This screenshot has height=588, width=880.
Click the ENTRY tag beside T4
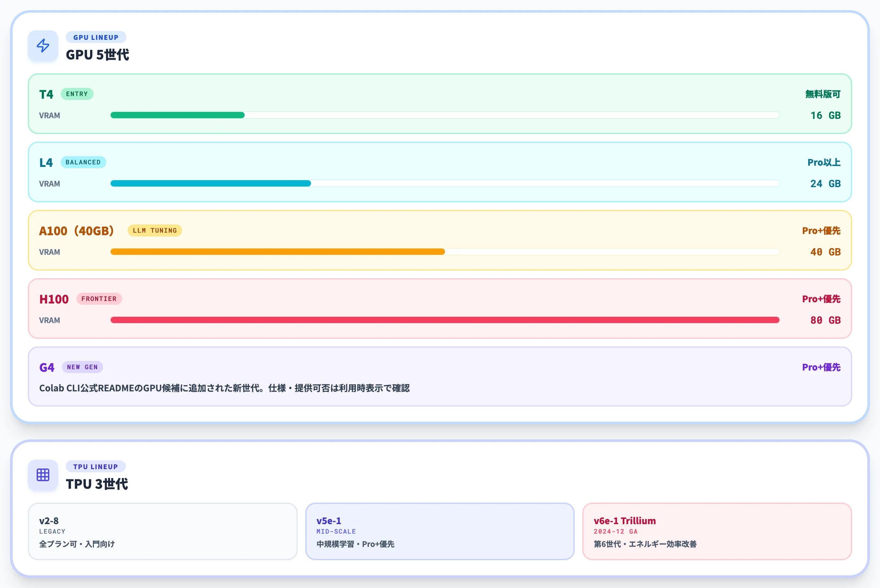(77, 94)
